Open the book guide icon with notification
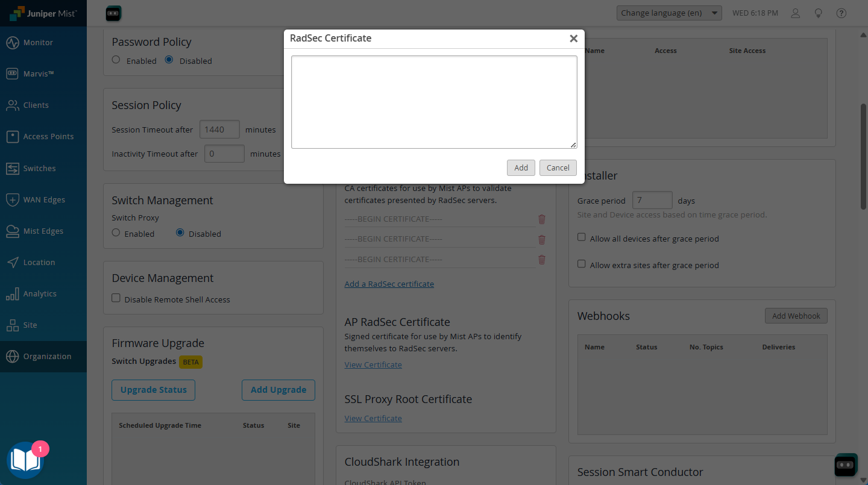The image size is (868, 485). (x=24, y=461)
